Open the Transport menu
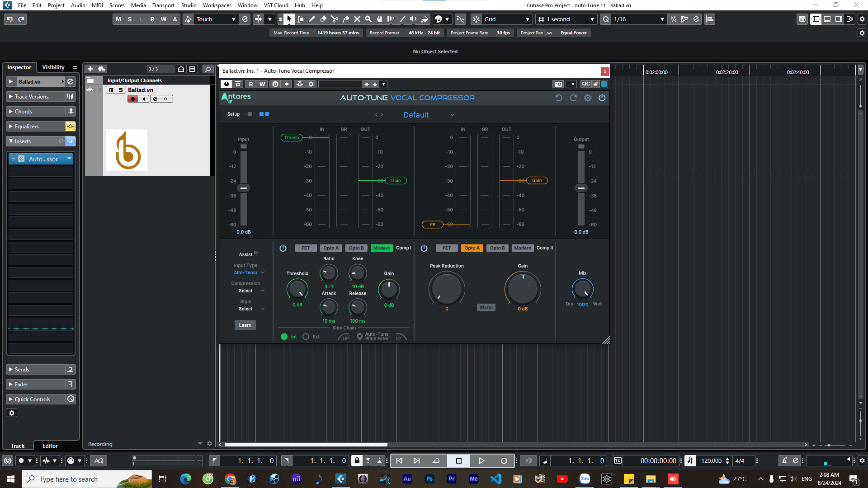 (x=163, y=5)
